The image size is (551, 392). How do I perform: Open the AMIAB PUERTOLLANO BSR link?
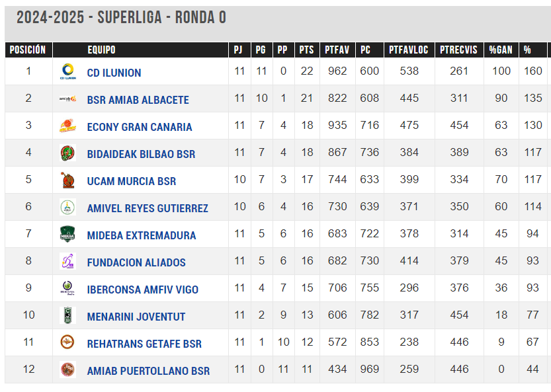coord(148,371)
